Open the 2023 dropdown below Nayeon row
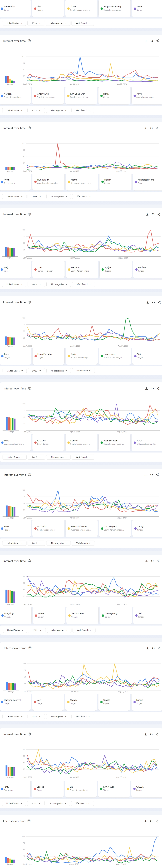162x868 pixels. [x=36, y=111]
